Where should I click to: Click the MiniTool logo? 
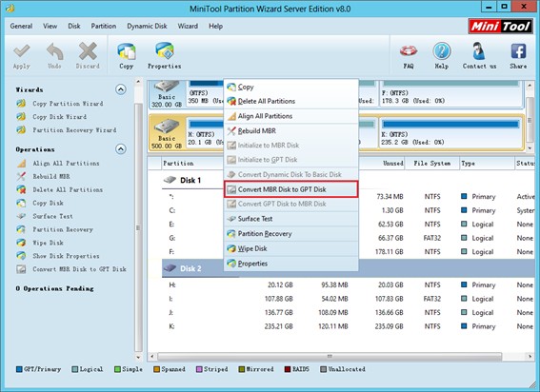click(500, 26)
